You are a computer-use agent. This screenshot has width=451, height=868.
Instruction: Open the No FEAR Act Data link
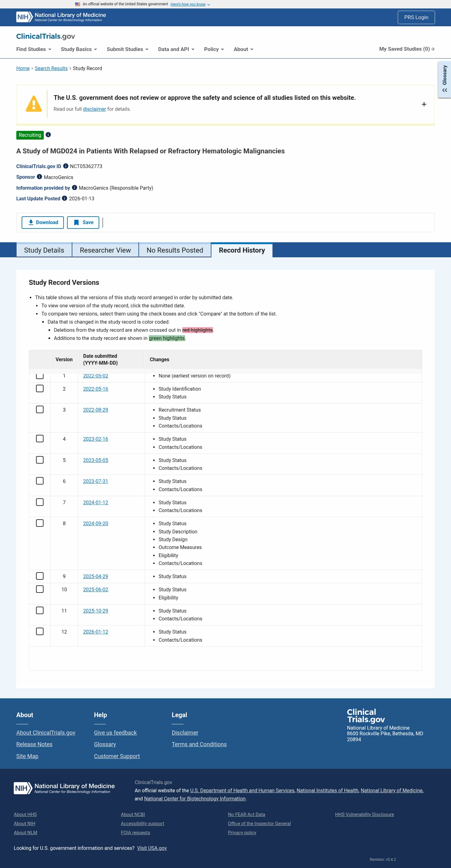pos(246,814)
